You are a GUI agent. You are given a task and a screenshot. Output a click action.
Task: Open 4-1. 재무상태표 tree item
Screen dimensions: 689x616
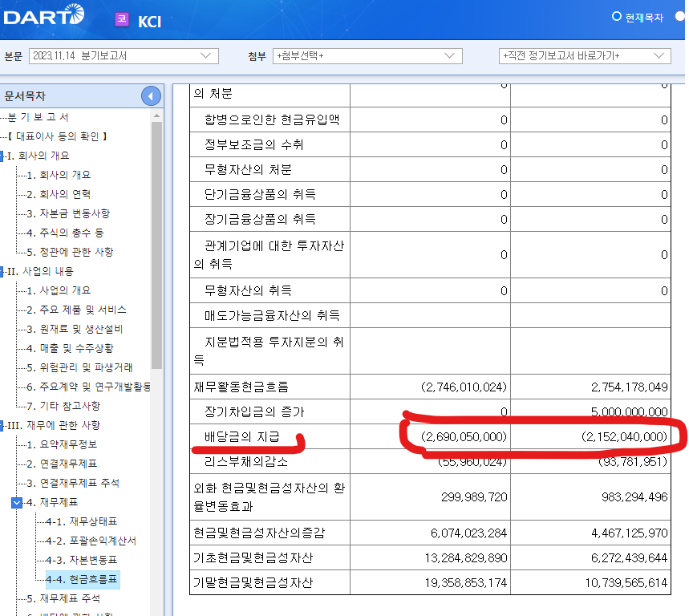81,521
